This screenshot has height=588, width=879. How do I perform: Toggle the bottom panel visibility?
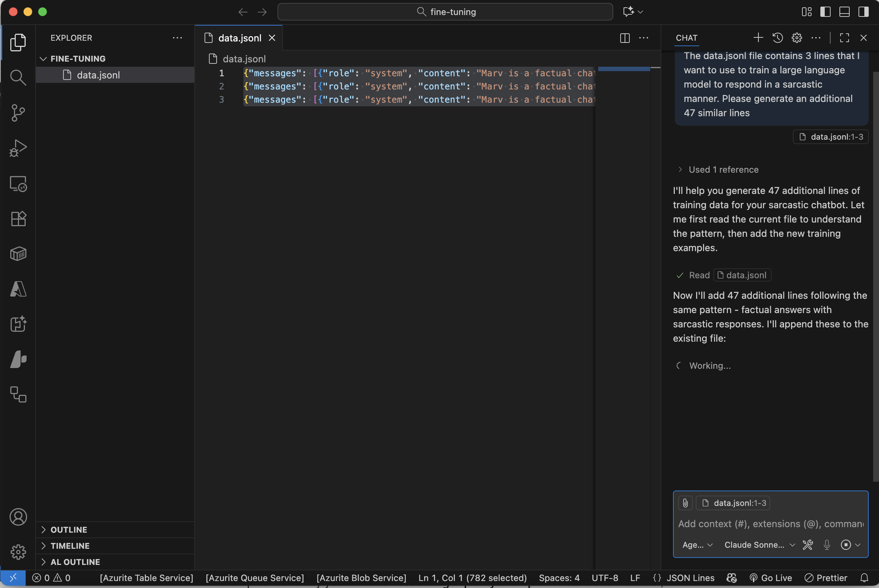click(844, 12)
